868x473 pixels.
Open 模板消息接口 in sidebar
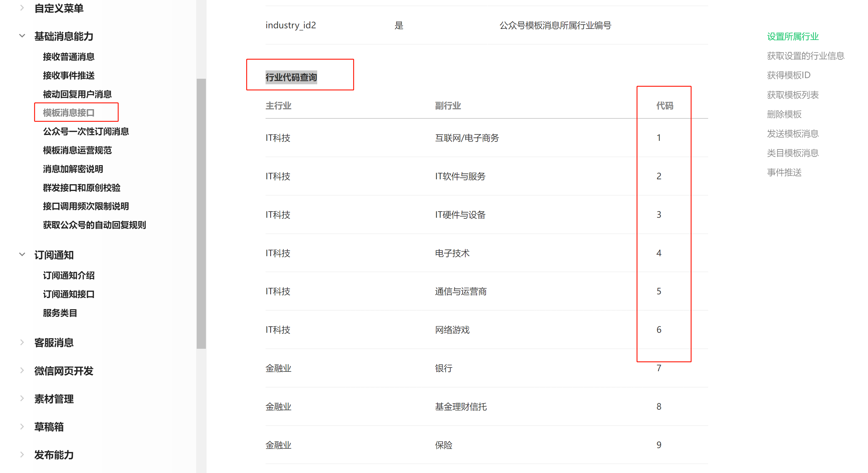[69, 113]
